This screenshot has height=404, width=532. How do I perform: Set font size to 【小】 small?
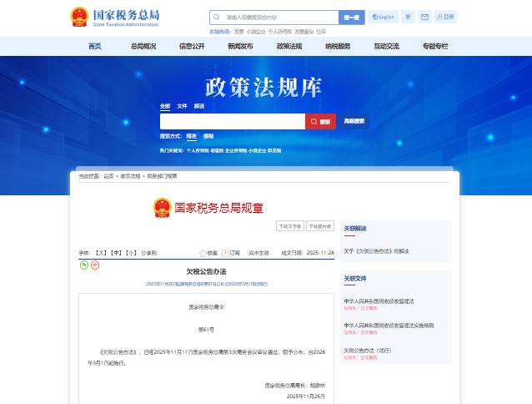click(x=131, y=253)
